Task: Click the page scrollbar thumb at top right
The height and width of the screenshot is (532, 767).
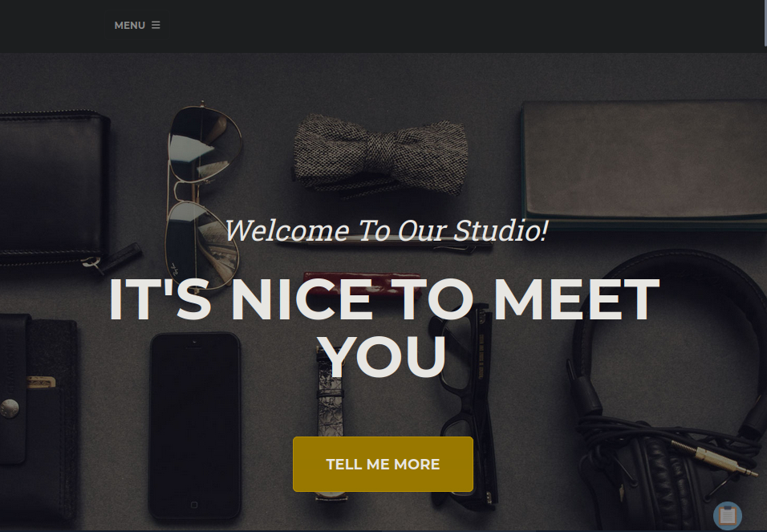Action: 765,23
